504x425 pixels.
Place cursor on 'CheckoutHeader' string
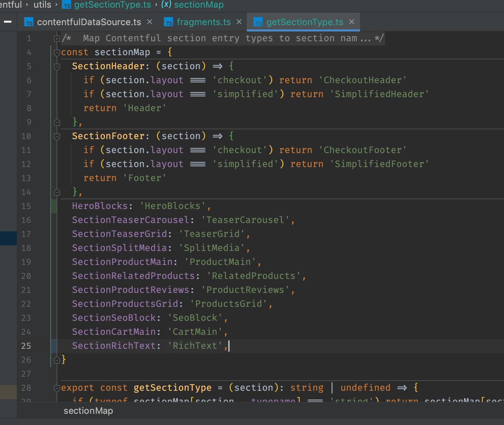(362, 80)
